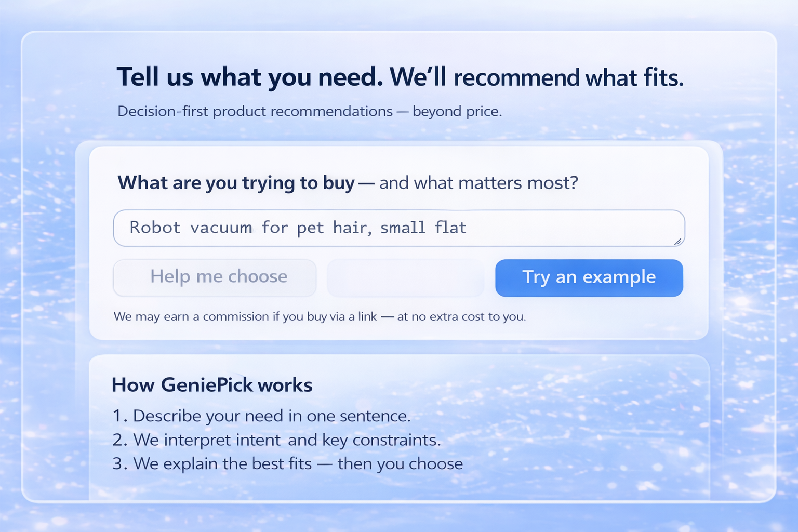Click the 'What are you trying to buy' label
The width and height of the screenshot is (798, 532).
[236, 183]
